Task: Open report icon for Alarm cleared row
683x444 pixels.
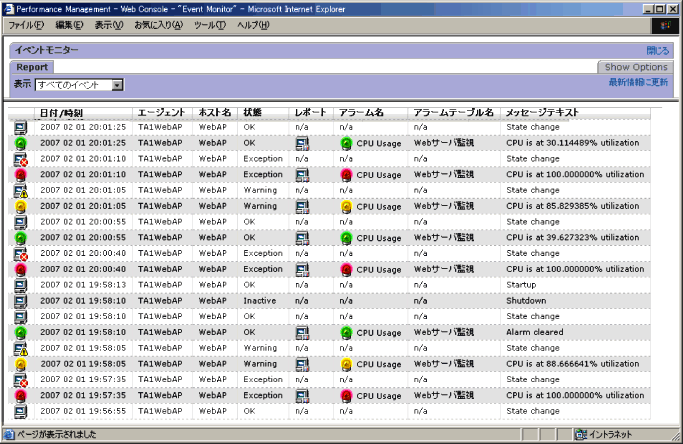Action: point(301,332)
